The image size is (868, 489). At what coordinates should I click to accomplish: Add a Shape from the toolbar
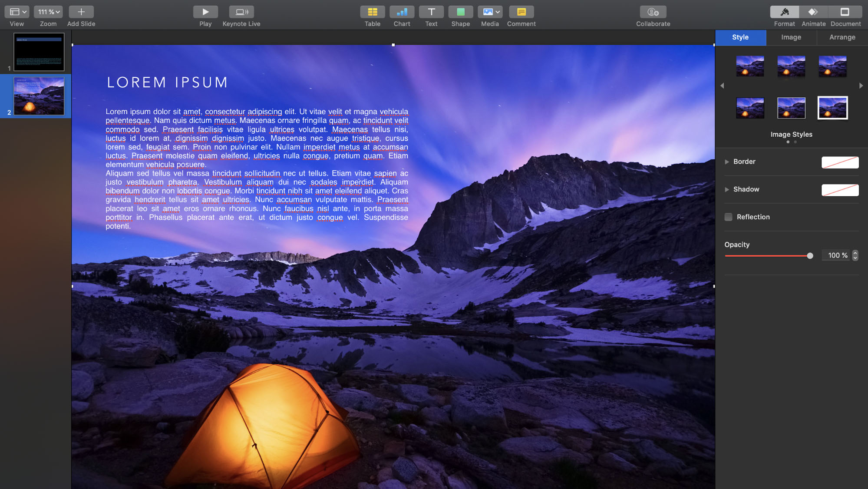pyautogui.click(x=460, y=12)
